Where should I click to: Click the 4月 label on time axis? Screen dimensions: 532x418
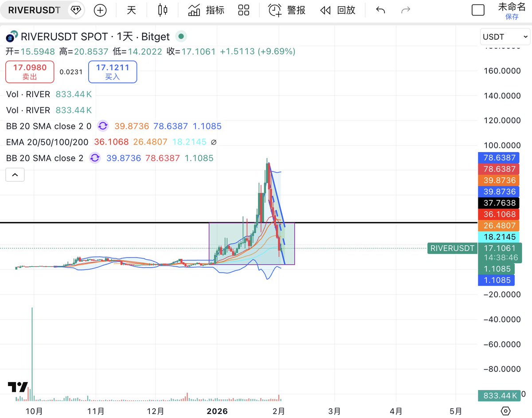pos(396,410)
